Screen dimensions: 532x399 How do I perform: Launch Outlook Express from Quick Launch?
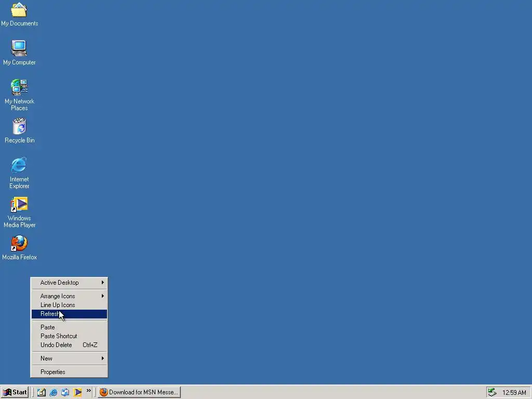click(x=65, y=392)
